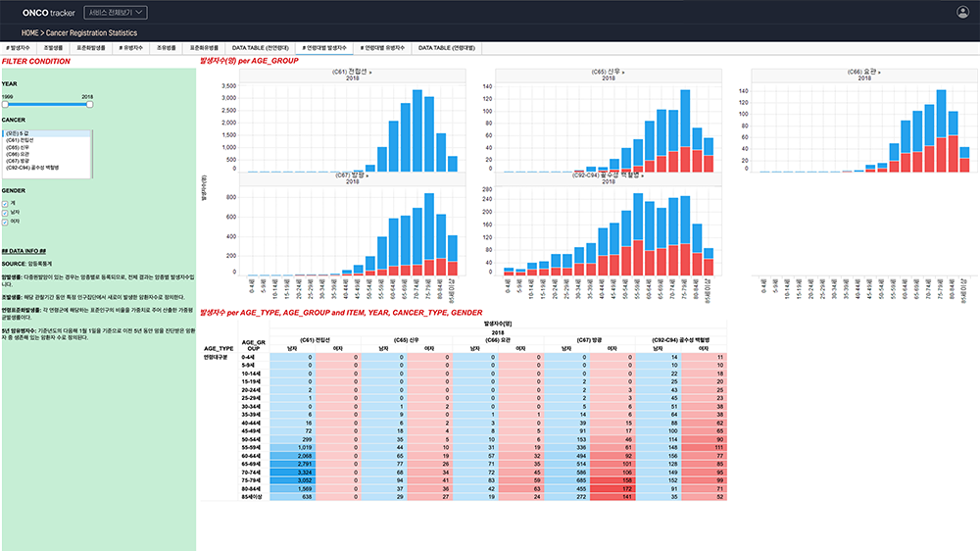Open the DATA TABLE (연령대별) tab
Image resolution: width=980 pixels, height=551 pixels.
pos(447,47)
